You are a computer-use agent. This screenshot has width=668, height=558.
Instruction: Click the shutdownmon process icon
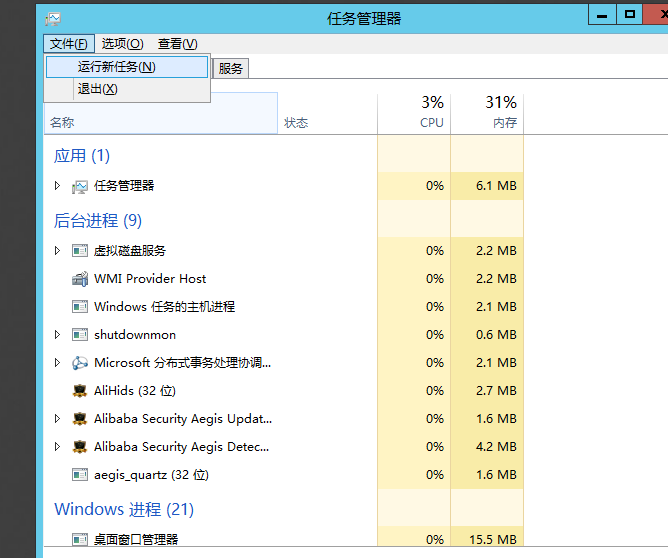point(80,335)
